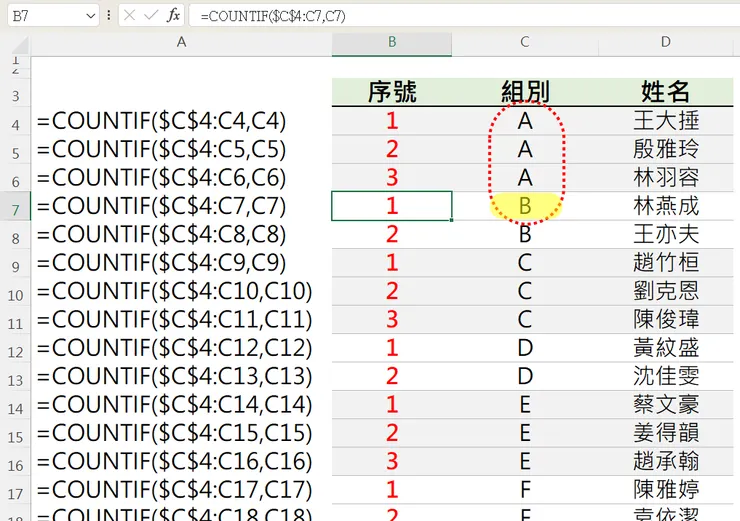Select row 3 header

click(16, 92)
